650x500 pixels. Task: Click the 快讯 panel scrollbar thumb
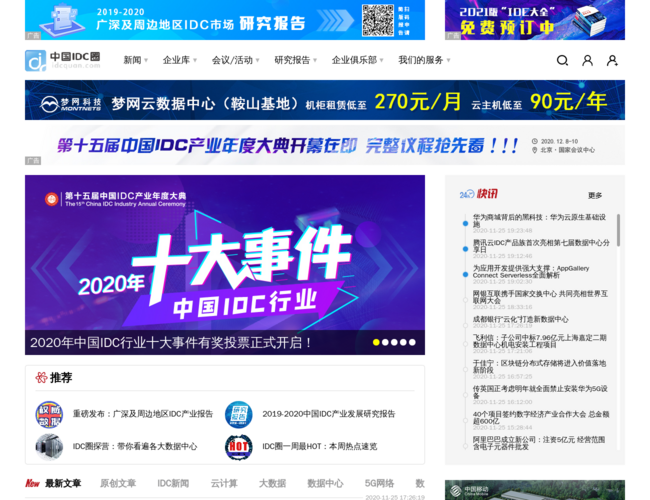pos(618,230)
